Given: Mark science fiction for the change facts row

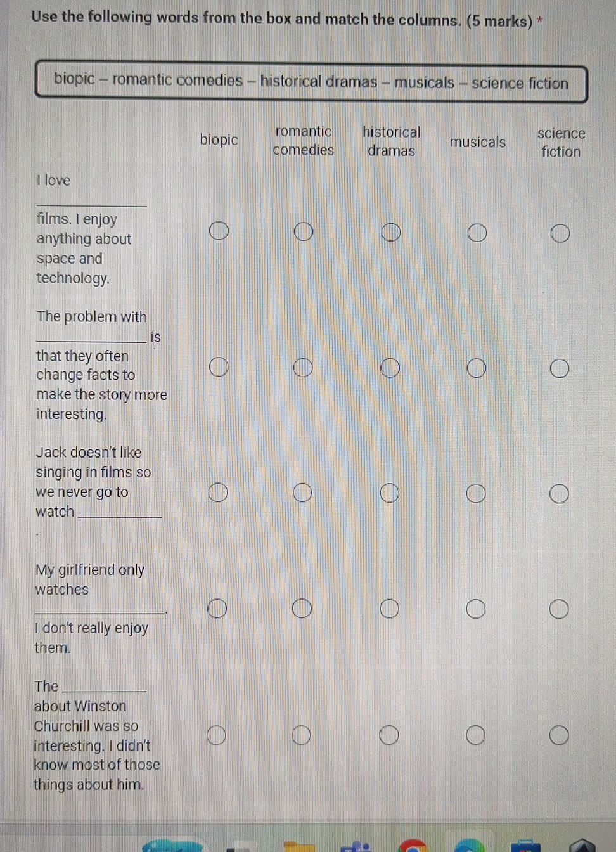Looking at the screenshot, I should (559, 368).
